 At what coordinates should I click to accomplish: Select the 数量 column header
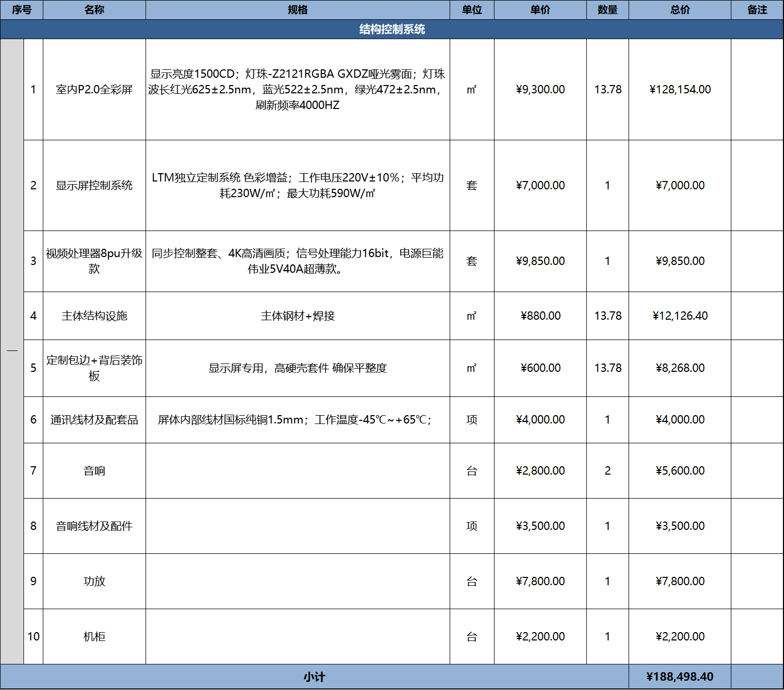[x=608, y=10]
